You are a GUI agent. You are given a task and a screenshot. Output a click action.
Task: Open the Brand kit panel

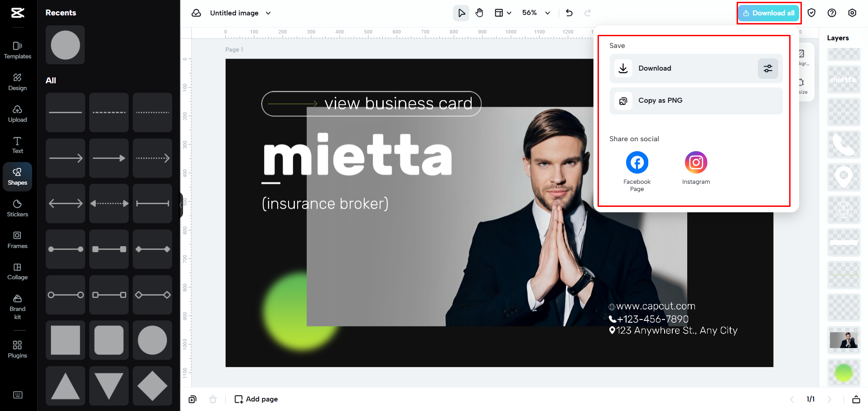[17, 307]
